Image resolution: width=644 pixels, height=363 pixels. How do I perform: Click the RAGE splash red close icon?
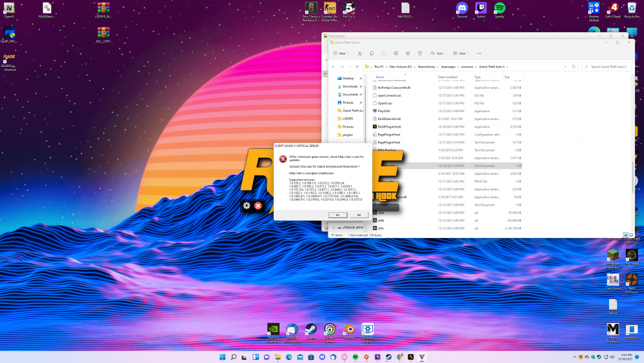click(258, 206)
